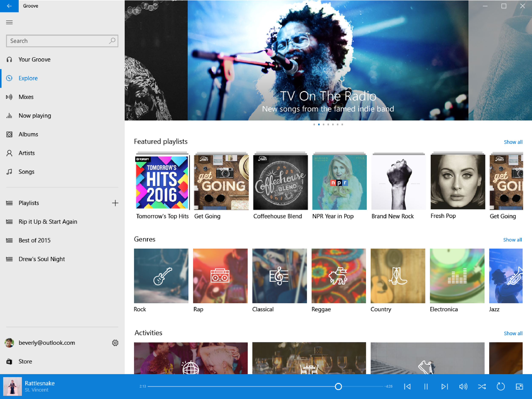Open Fresh Pop playlist cover
Image resolution: width=532 pixels, height=399 pixels.
tap(458, 182)
